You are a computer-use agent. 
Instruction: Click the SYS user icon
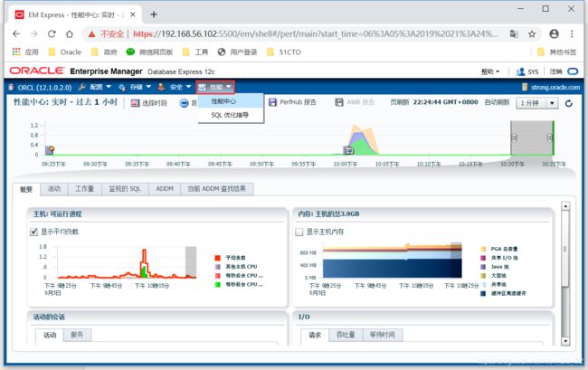click(x=520, y=71)
